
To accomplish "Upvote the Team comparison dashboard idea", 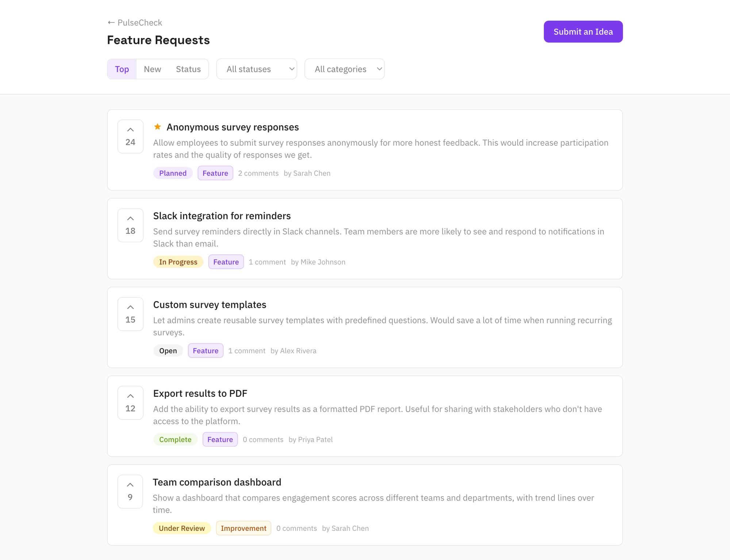I will pyautogui.click(x=130, y=484).
